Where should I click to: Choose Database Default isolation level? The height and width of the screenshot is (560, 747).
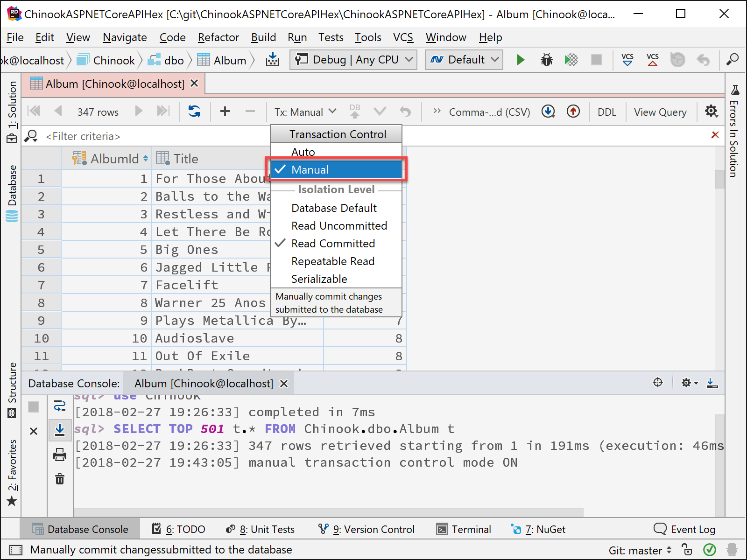336,208
